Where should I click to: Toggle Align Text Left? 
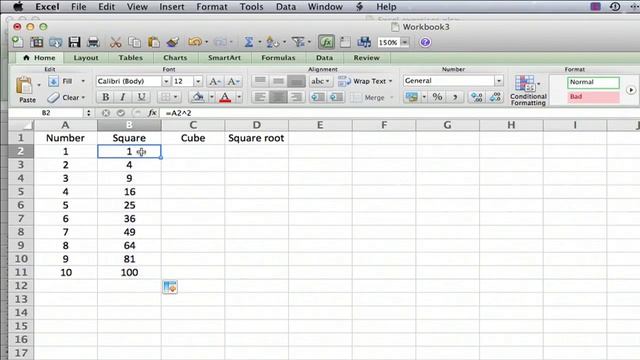pyautogui.click(x=260, y=97)
